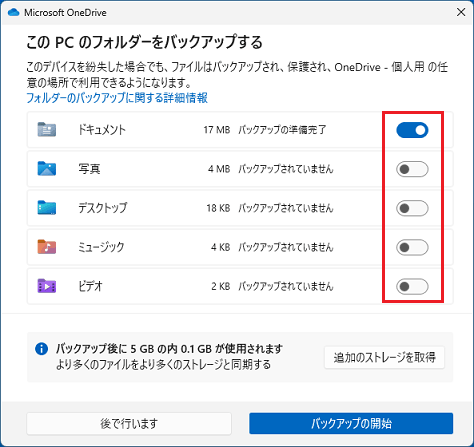Click バックアップされていません status in ビデオ row
474x447 pixels.
286,286
